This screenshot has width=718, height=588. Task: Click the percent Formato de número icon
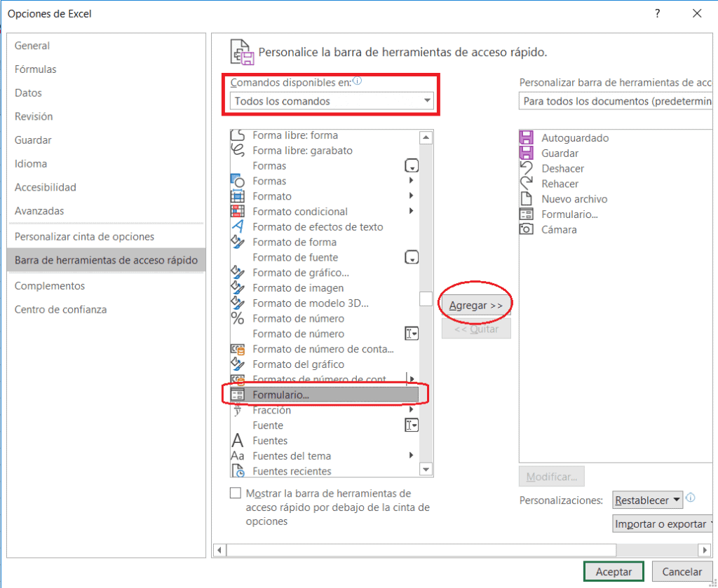click(x=237, y=318)
